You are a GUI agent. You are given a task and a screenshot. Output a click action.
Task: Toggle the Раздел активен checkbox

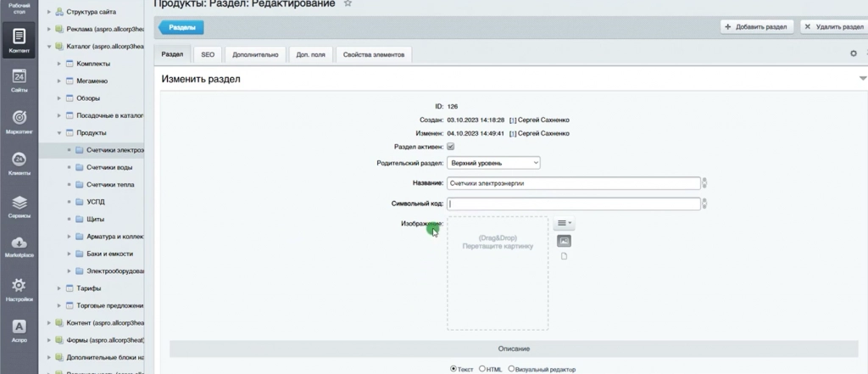coord(451,147)
